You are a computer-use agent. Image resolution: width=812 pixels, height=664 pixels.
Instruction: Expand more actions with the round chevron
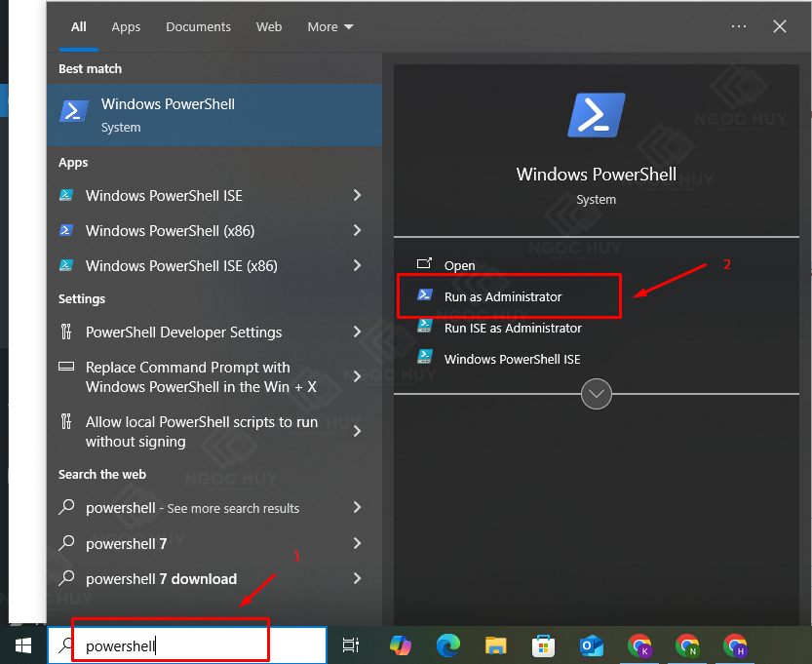pos(596,394)
